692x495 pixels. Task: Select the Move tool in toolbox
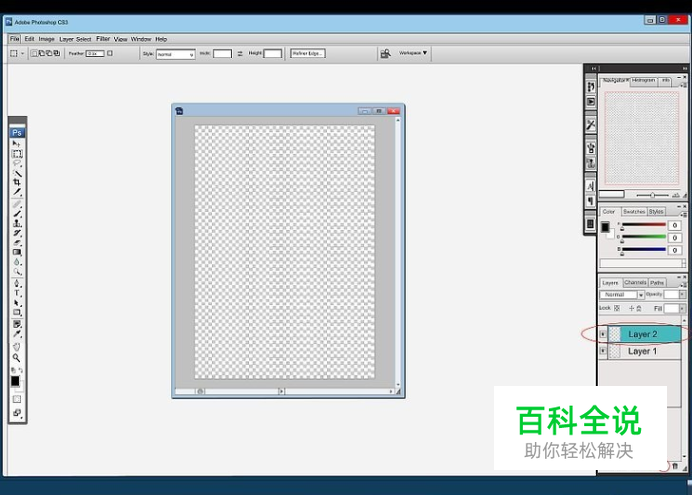pos(16,144)
